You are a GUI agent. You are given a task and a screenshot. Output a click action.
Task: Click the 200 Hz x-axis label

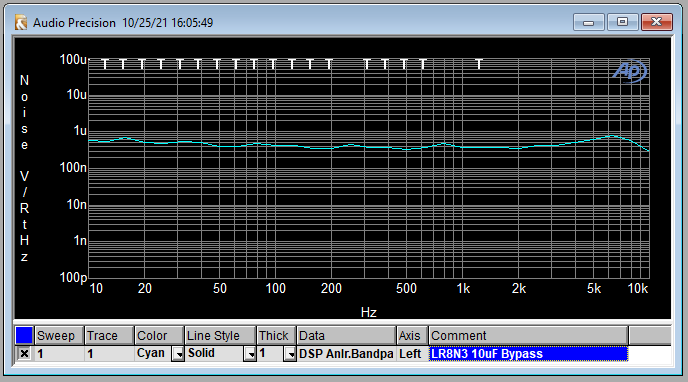coord(331,289)
